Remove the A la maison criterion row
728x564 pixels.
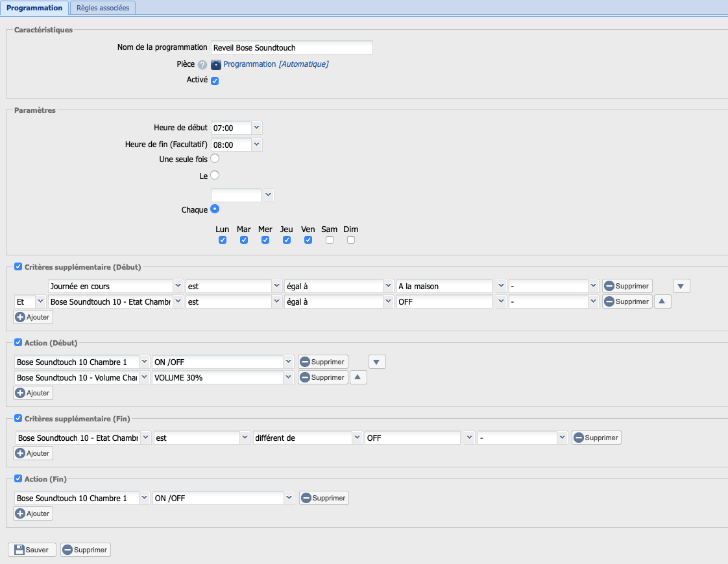[x=627, y=286]
